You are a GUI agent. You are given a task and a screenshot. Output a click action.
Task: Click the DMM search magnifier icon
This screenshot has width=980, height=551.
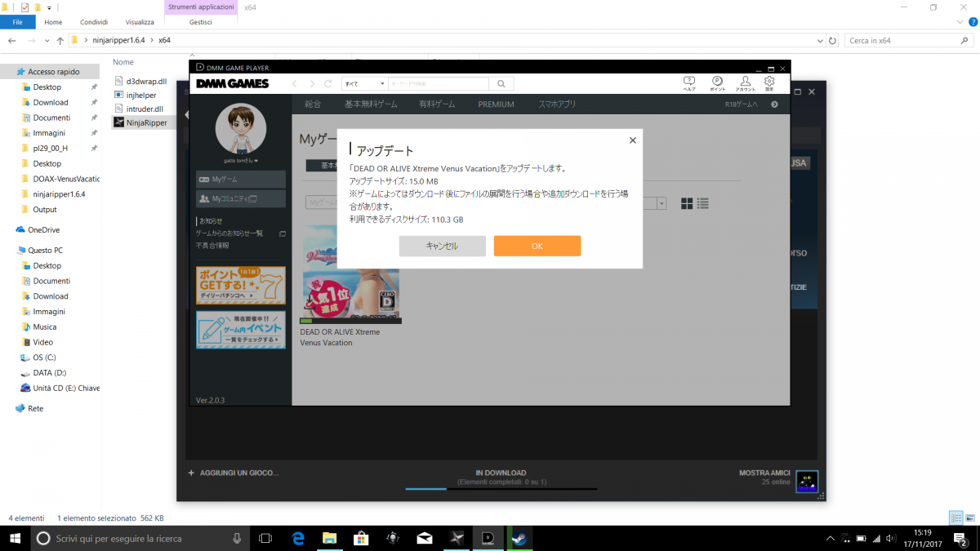coord(501,83)
